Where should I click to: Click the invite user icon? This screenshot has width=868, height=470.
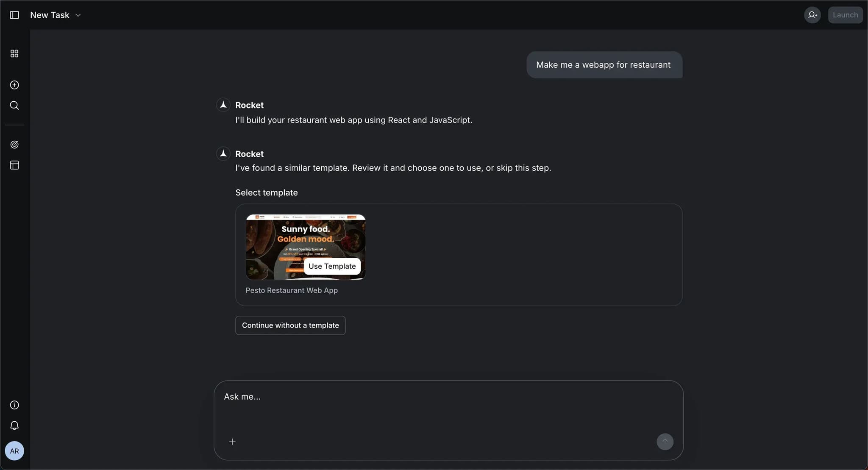[812, 15]
